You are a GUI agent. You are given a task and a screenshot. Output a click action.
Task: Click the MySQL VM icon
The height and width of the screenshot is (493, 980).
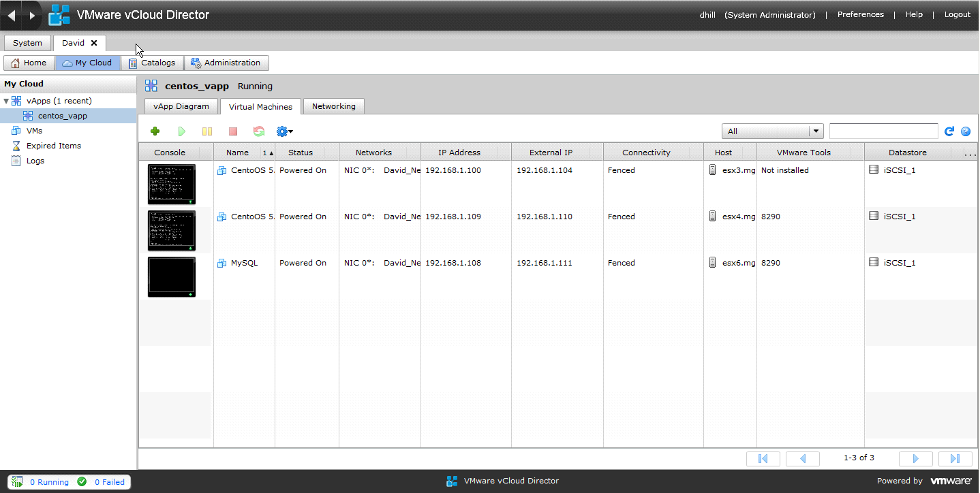(221, 263)
